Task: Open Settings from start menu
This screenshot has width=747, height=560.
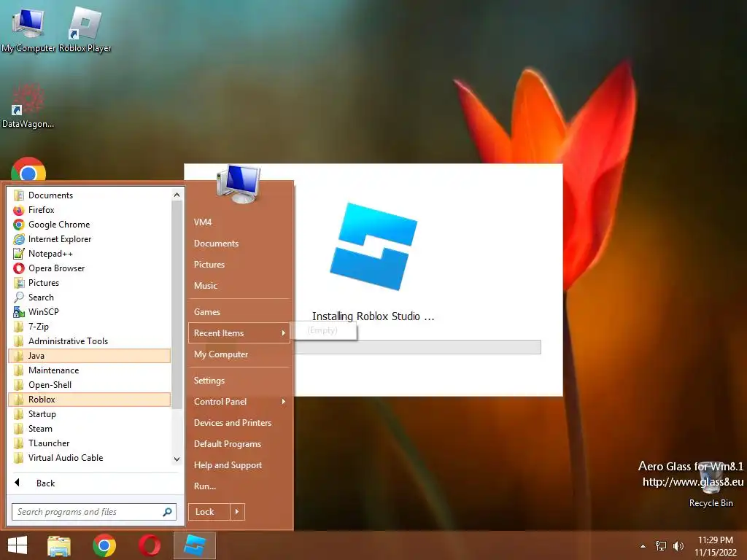Action: pos(239,381)
